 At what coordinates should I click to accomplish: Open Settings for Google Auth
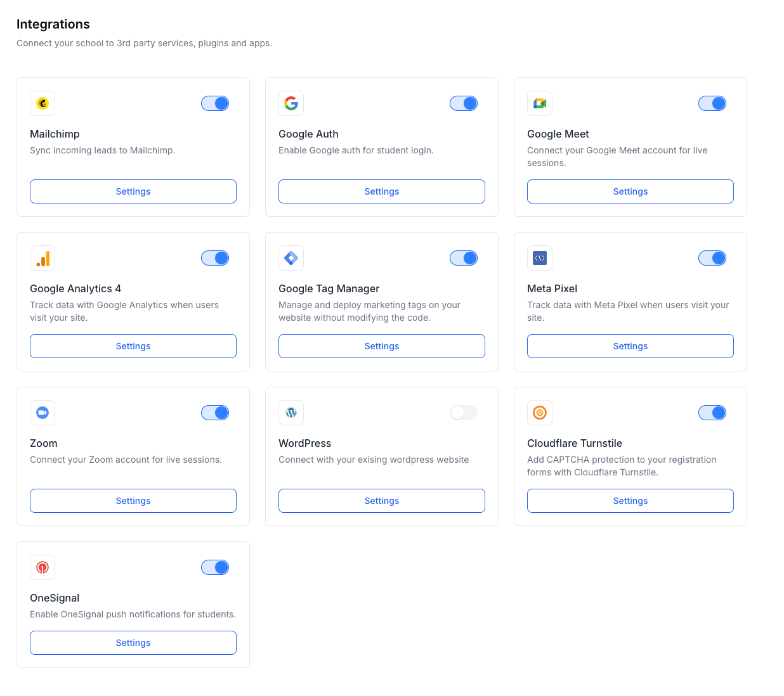click(x=382, y=191)
